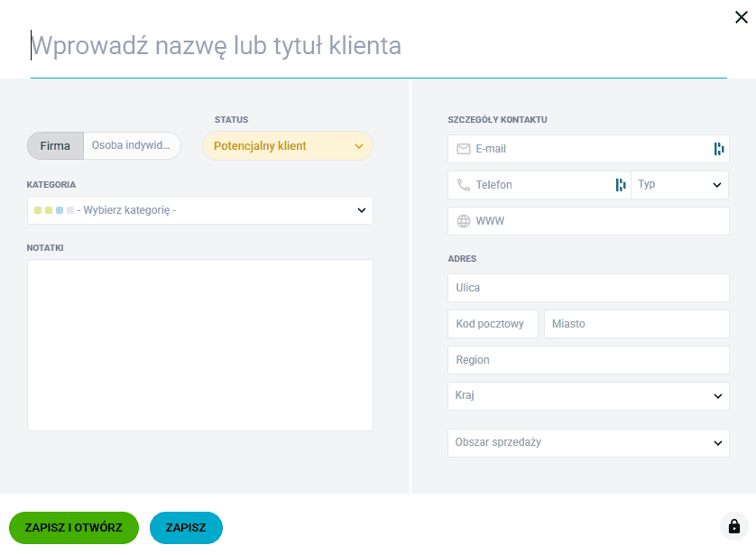Switch client type to Firma
This screenshot has width=756, height=555.
[54, 145]
